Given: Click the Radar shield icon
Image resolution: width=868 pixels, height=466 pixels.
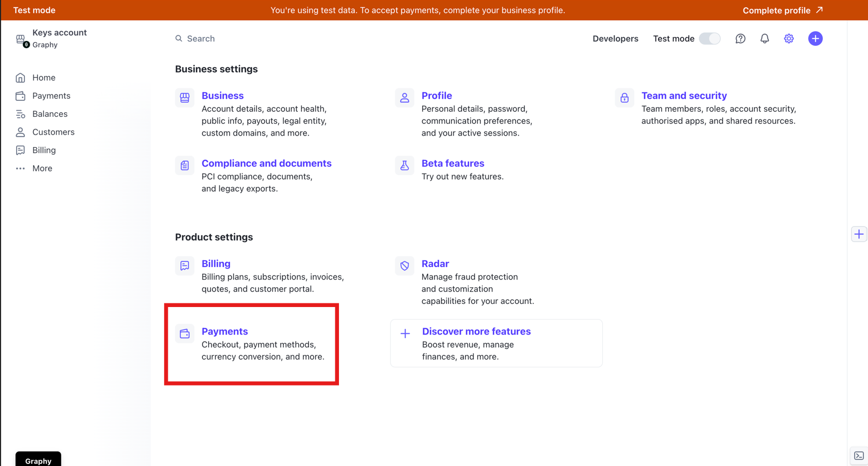Looking at the screenshot, I should tap(404, 265).
